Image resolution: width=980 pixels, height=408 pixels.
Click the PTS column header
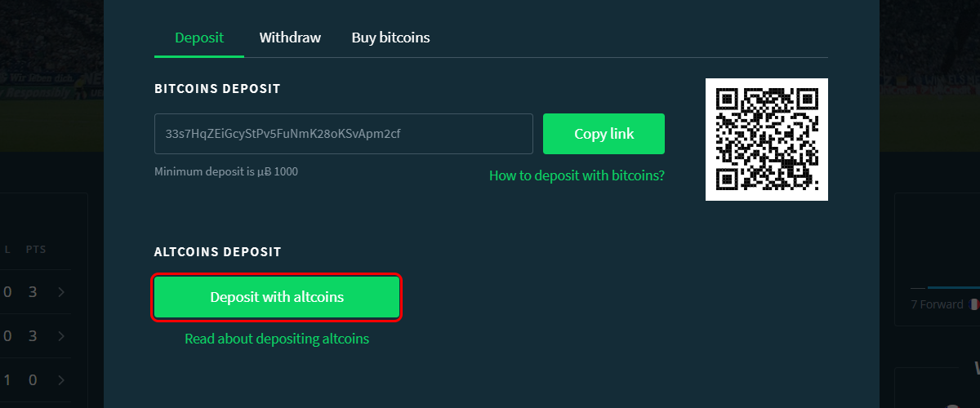(x=34, y=249)
